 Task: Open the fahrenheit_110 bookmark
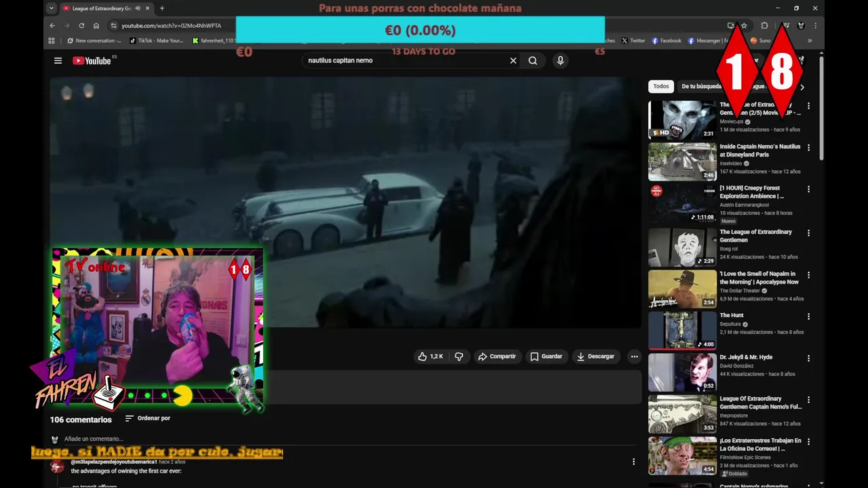click(x=214, y=41)
